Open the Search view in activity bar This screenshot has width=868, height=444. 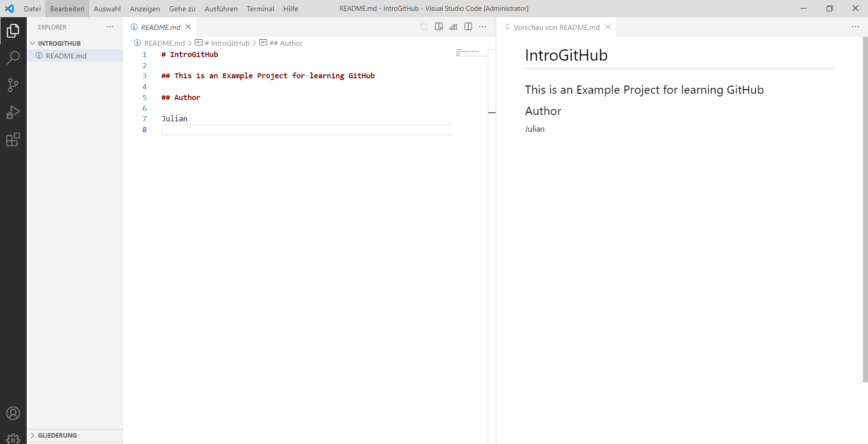13,58
